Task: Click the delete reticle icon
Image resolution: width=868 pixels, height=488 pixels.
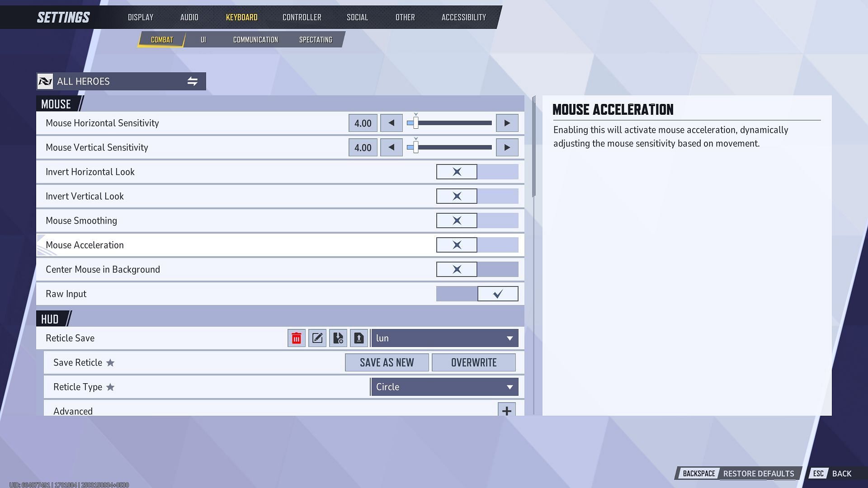Action: coord(296,338)
